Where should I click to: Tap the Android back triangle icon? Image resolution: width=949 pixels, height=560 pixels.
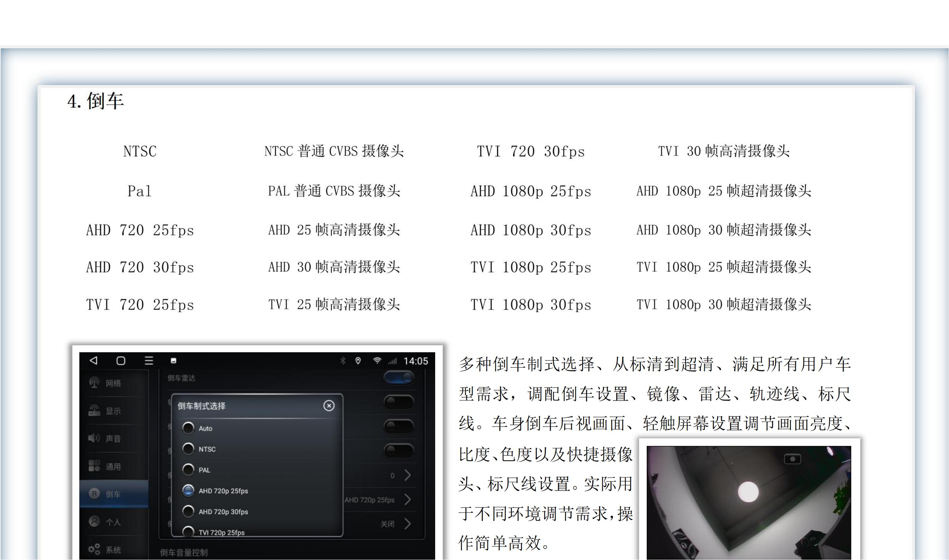click(94, 361)
